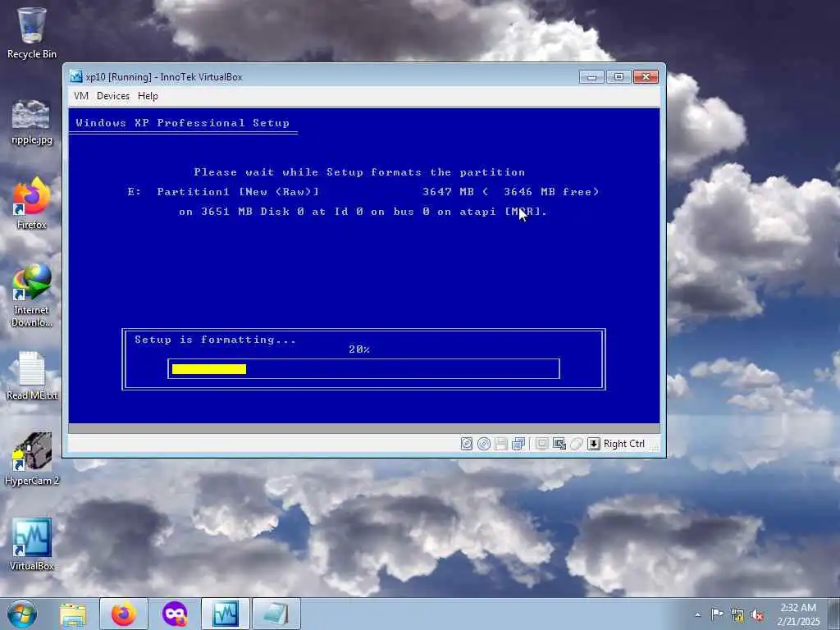
Task: Maximize the xp10 VirtualBox window
Action: coord(619,77)
